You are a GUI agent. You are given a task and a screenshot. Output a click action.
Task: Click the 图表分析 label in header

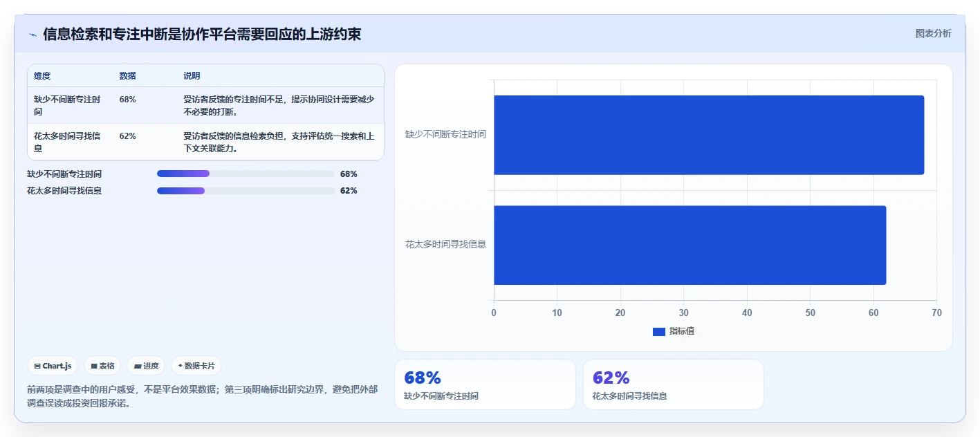pos(933,33)
